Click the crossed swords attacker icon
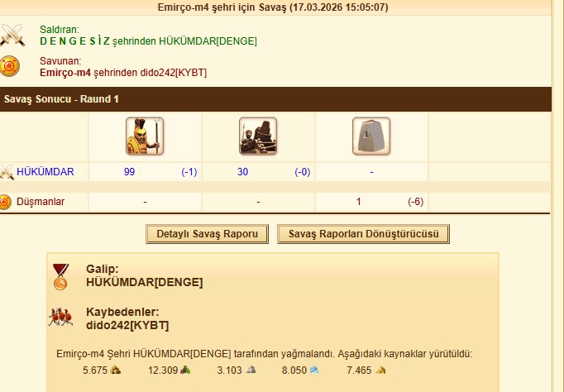The height and width of the screenshot is (392, 564). click(x=12, y=35)
